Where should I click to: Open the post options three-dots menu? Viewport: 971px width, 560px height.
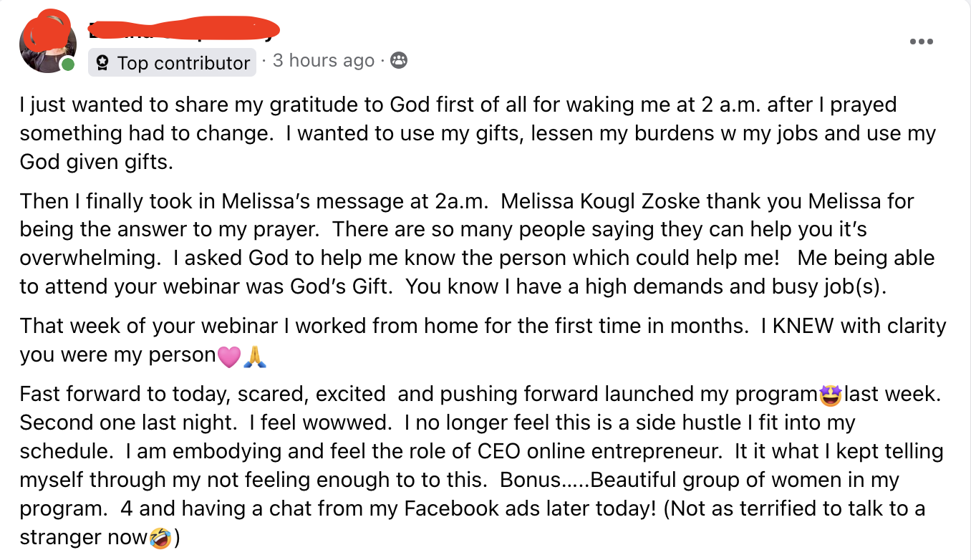[921, 42]
